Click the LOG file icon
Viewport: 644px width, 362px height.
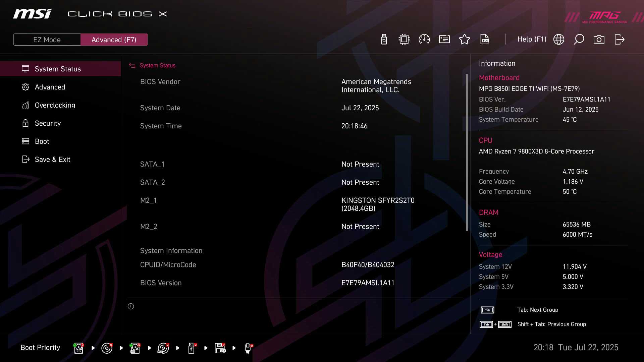(x=485, y=40)
